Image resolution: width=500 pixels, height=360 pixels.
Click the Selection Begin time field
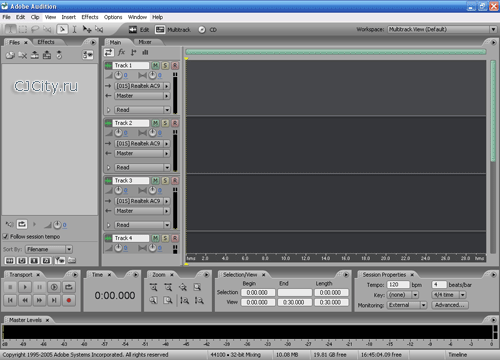click(258, 293)
